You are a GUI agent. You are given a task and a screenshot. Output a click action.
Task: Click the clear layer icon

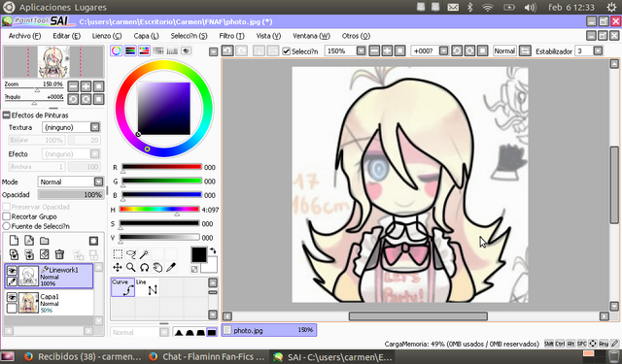[44, 254]
